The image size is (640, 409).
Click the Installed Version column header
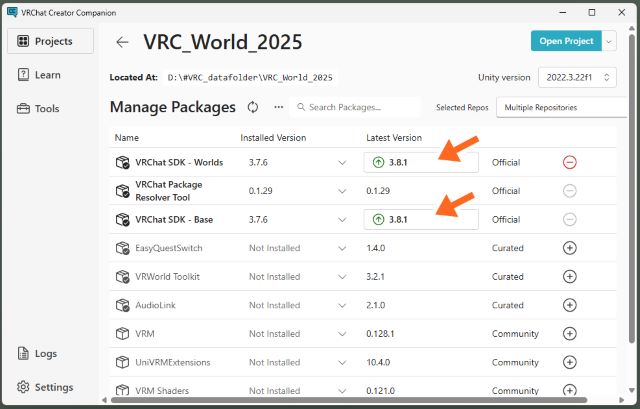pyautogui.click(x=273, y=138)
